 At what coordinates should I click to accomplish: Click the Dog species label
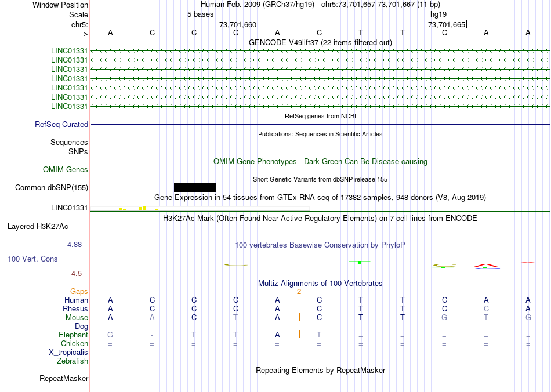coord(81,326)
